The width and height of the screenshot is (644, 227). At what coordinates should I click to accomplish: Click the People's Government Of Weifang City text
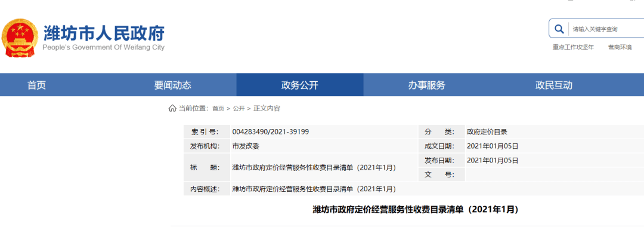[104, 47]
